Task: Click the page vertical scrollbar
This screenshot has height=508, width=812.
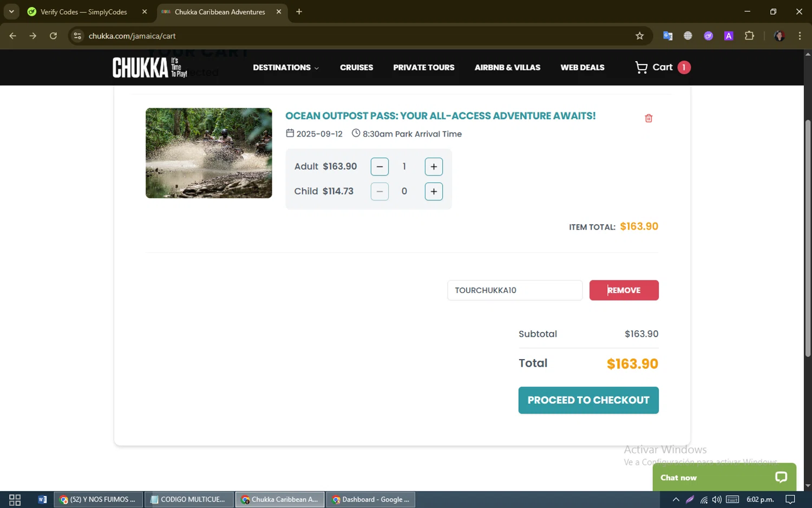Action: 808,238
